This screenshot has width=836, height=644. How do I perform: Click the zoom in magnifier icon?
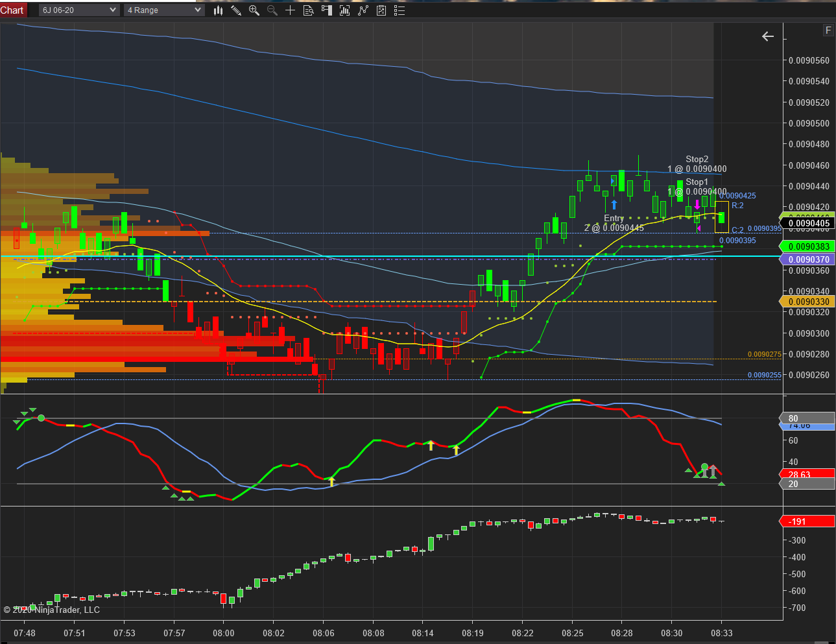254,10
